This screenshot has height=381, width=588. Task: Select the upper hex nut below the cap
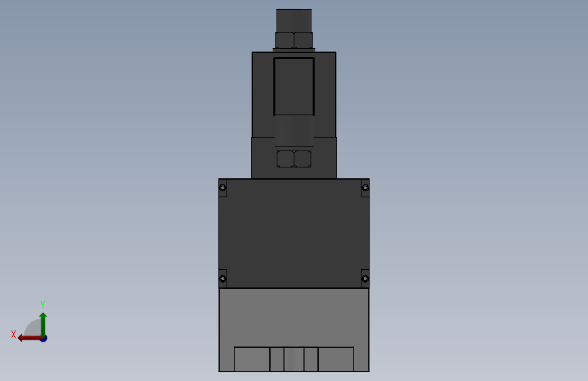[x=294, y=40]
